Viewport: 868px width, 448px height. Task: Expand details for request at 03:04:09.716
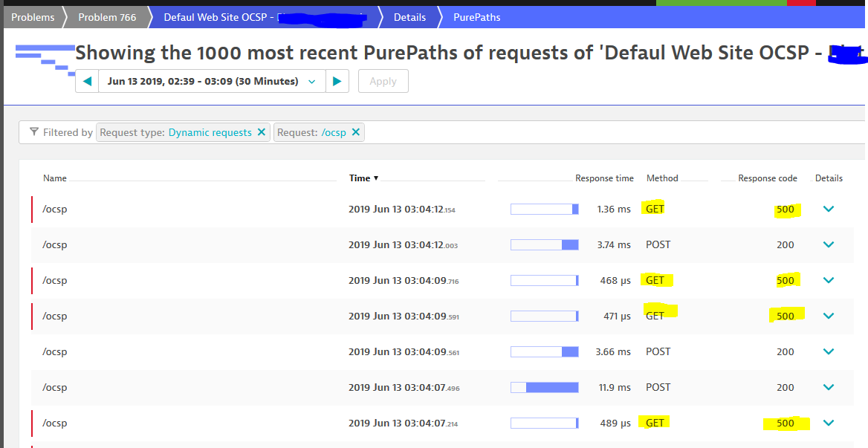tap(828, 280)
